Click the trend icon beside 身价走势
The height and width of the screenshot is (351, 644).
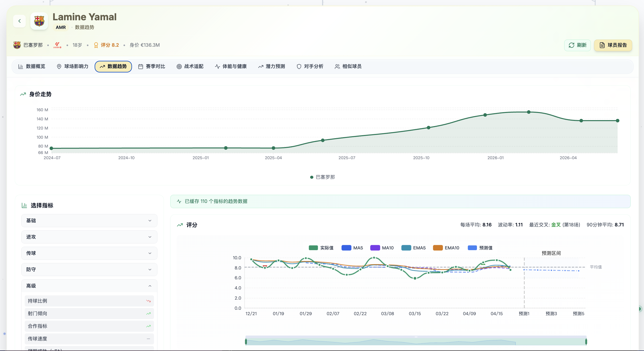pyautogui.click(x=23, y=94)
